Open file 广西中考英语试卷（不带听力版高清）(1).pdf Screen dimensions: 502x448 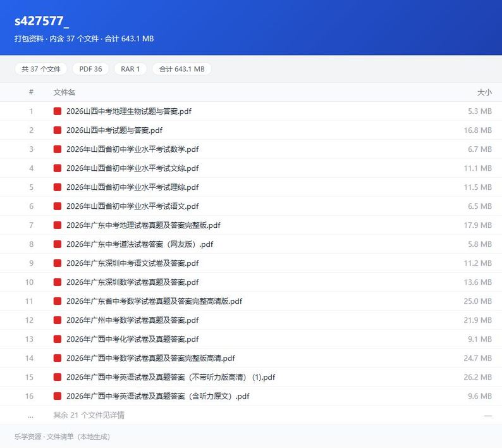[x=171, y=377]
